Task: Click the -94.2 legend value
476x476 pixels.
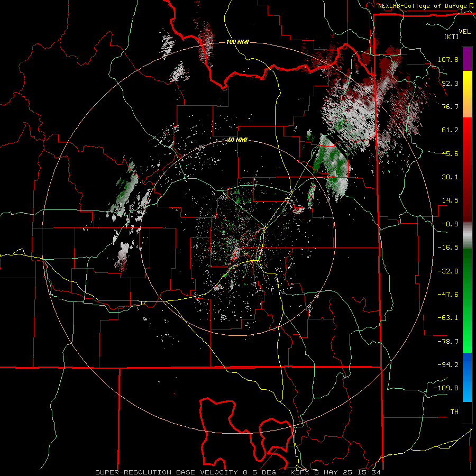Action: (448, 365)
